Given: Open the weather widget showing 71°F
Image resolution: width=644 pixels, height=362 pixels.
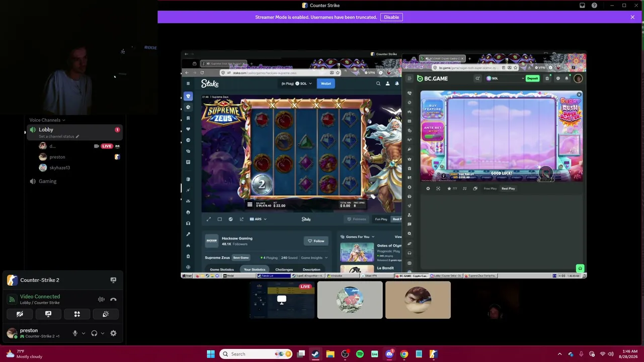Looking at the screenshot, I should point(25,354).
